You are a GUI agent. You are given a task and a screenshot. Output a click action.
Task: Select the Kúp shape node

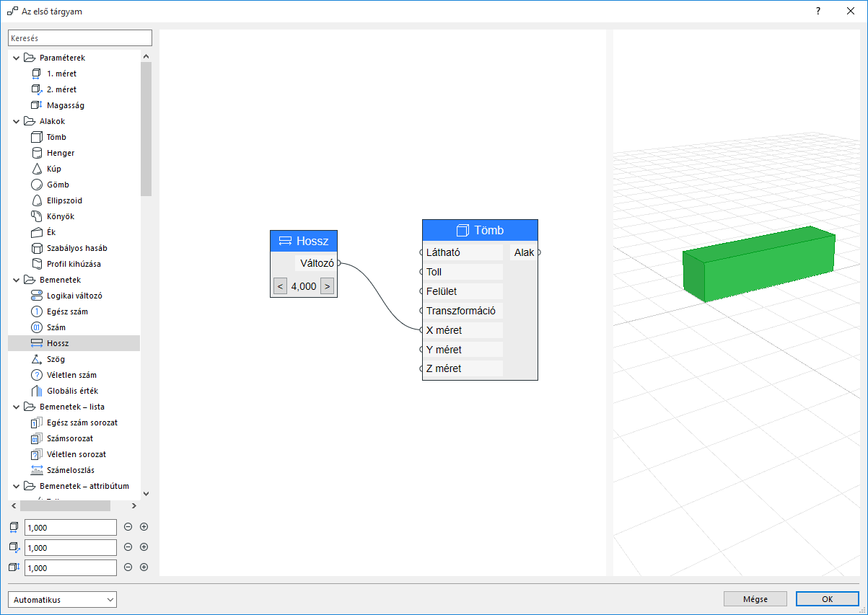click(51, 168)
